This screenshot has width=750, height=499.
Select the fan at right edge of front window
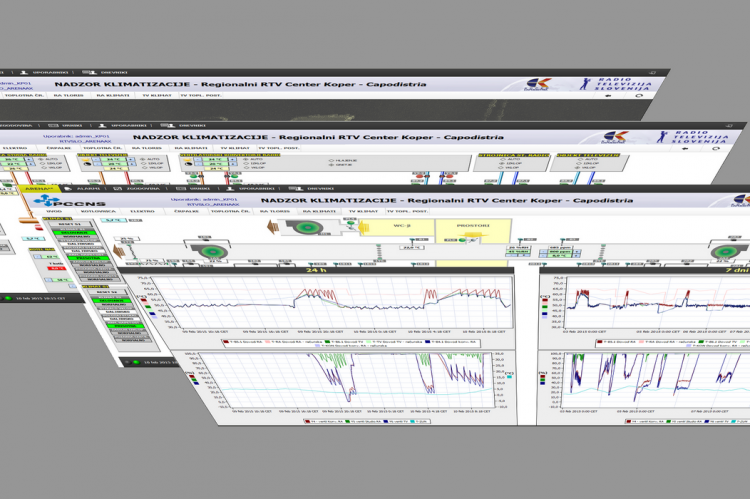pyautogui.click(x=728, y=252)
